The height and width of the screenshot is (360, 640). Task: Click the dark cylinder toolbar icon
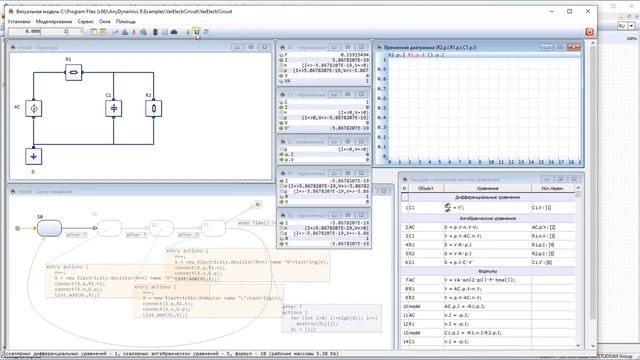pos(155,32)
